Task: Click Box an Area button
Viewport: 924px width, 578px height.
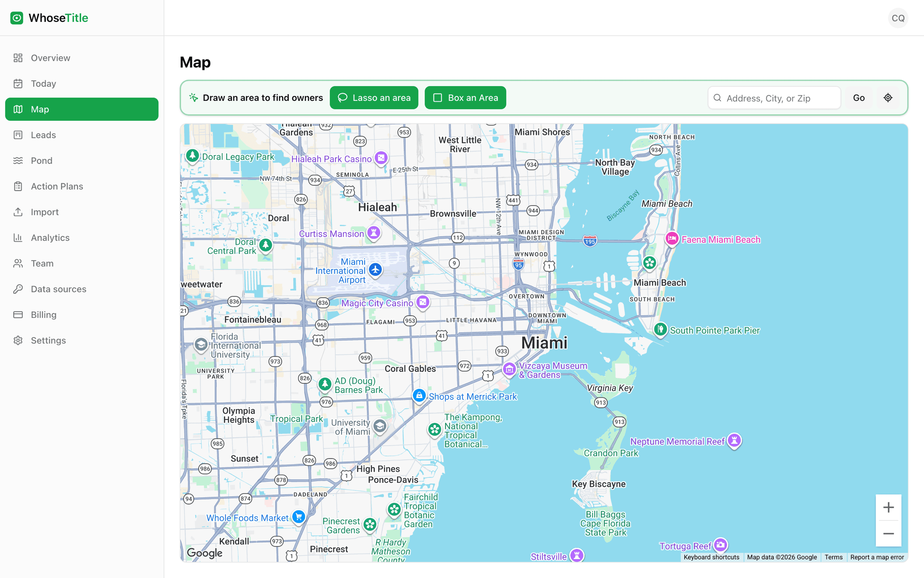Action: click(x=465, y=98)
